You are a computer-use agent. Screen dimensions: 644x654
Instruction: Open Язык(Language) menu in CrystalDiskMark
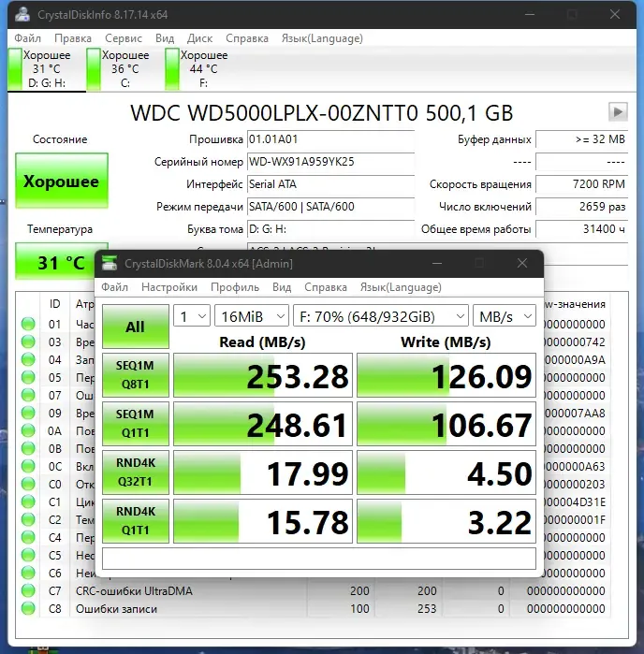pos(401,287)
